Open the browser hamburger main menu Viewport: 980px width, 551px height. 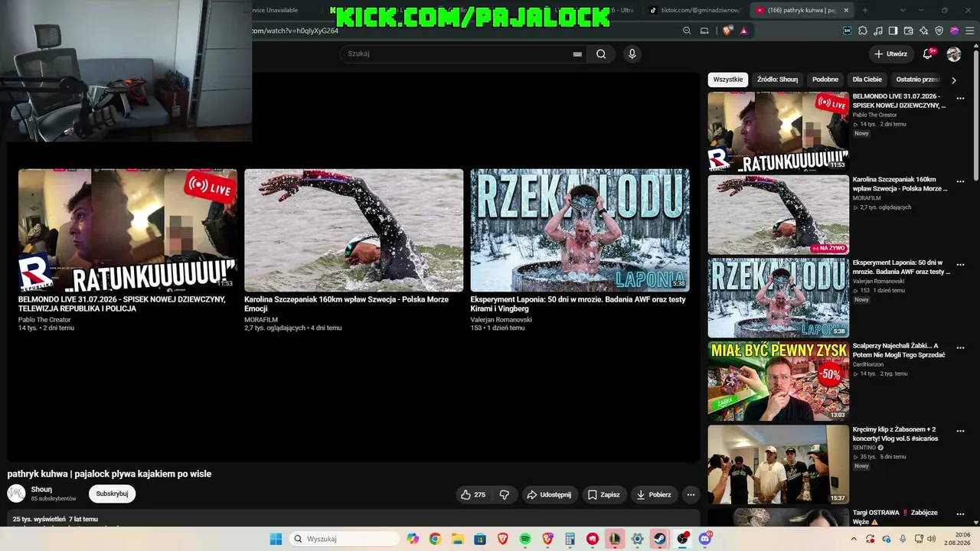(970, 31)
